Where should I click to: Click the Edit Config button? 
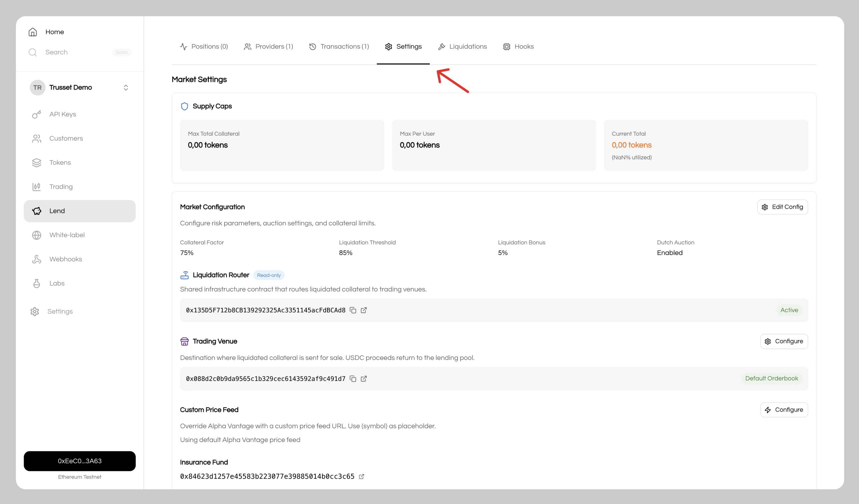pyautogui.click(x=782, y=207)
